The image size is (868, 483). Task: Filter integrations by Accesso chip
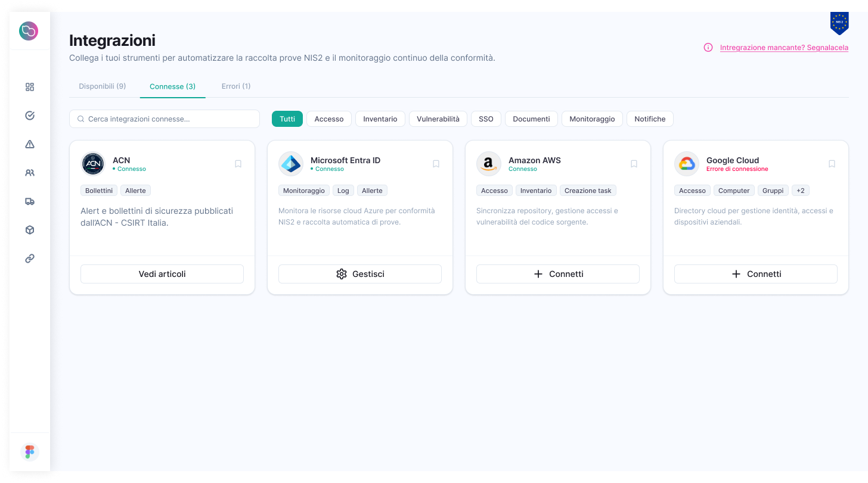tap(329, 119)
